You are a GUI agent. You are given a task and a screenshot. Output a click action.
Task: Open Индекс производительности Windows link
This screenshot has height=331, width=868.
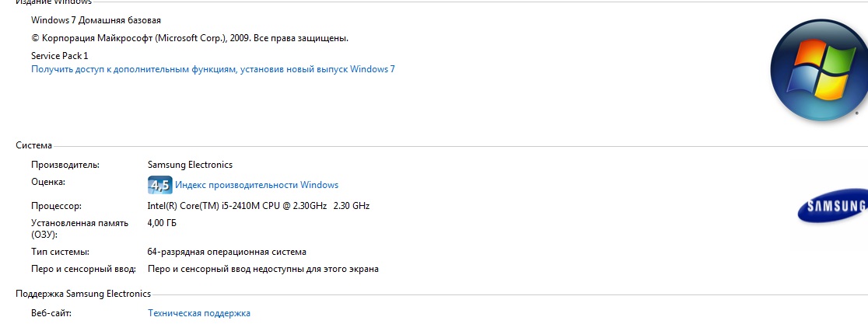[x=257, y=185]
